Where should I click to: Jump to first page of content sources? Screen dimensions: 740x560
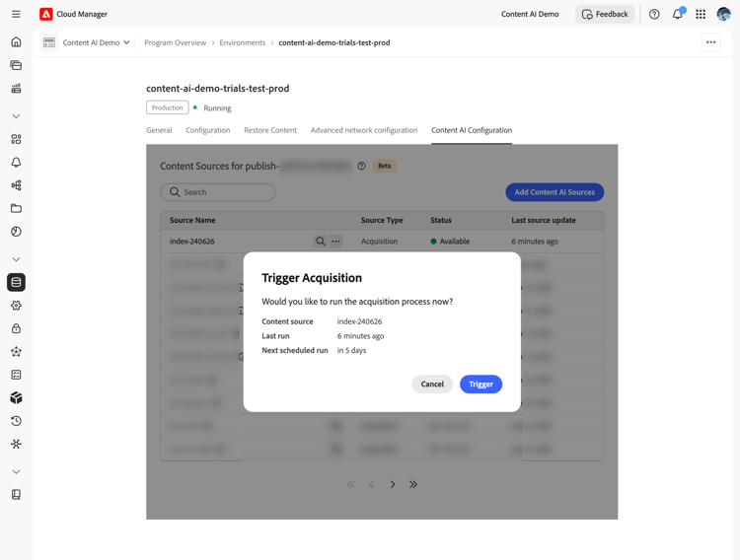pyautogui.click(x=350, y=484)
